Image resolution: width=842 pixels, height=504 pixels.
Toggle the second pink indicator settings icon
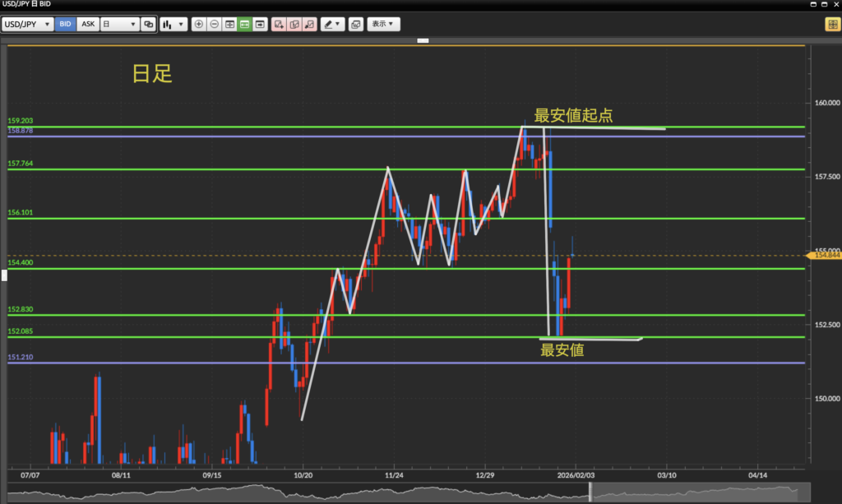[294, 25]
